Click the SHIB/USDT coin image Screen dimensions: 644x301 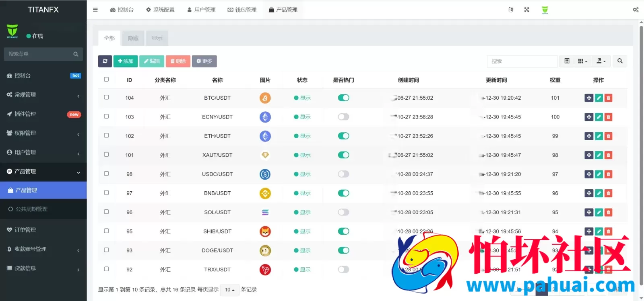coord(265,231)
